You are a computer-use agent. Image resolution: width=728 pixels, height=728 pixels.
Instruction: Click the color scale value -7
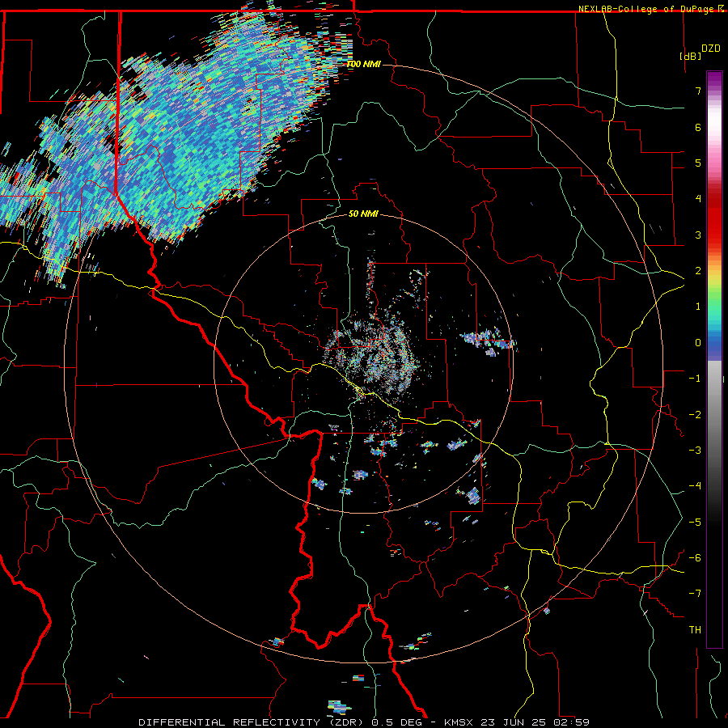(695, 594)
